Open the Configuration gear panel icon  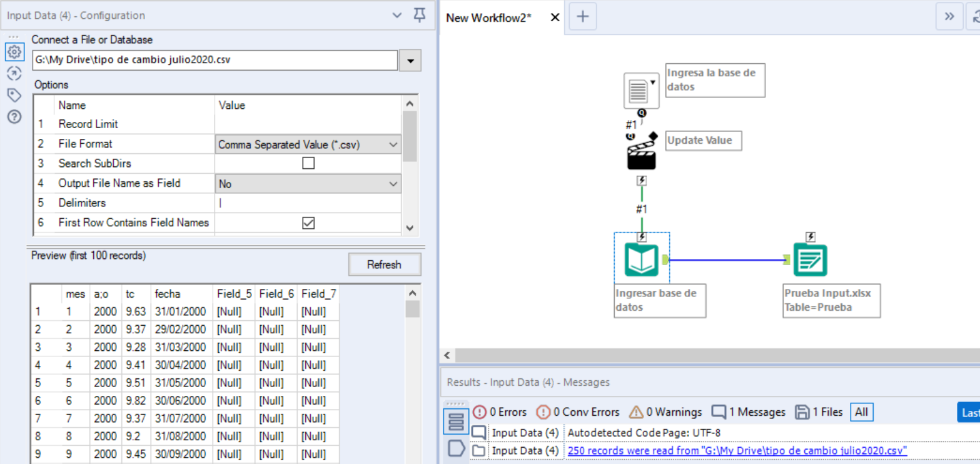pyautogui.click(x=14, y=52)
